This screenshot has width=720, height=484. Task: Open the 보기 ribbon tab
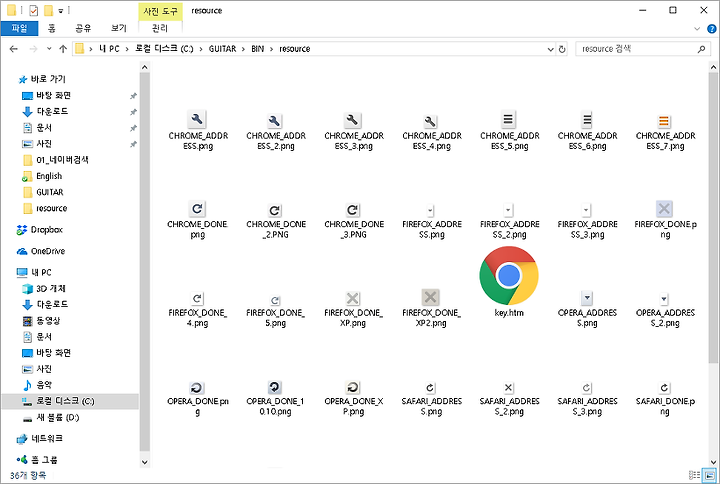point(118,28)
